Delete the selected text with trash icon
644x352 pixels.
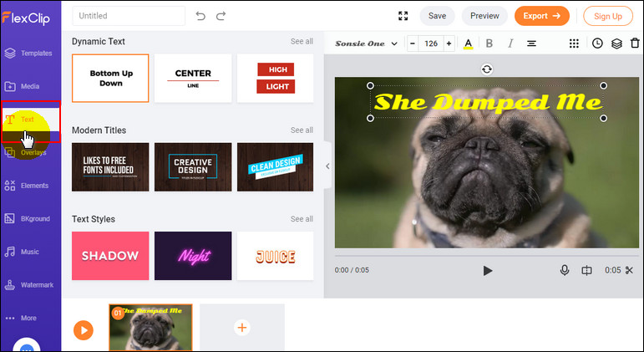point(635,43)
